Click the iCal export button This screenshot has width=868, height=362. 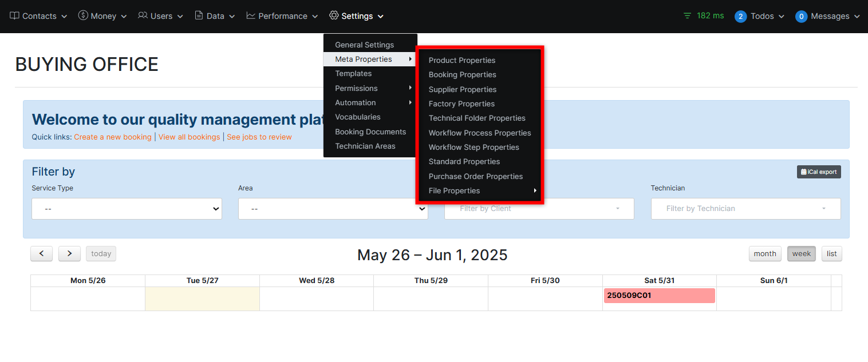(x=818, y=172)
